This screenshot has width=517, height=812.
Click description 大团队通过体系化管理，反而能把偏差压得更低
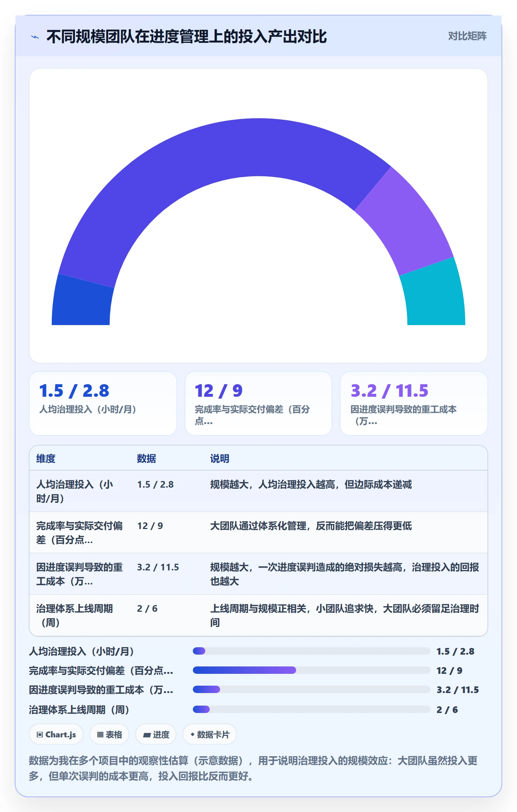tap(311, 526)
